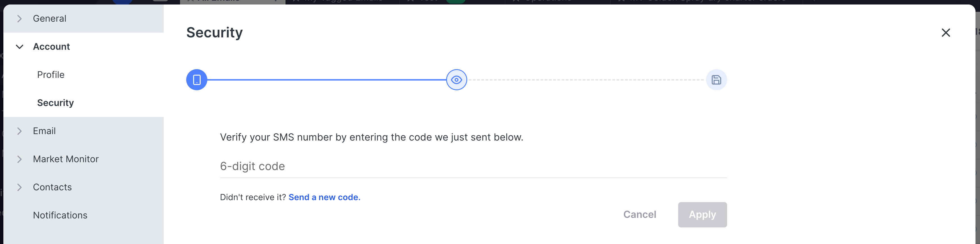Click the dashed pending progress line

586,80
